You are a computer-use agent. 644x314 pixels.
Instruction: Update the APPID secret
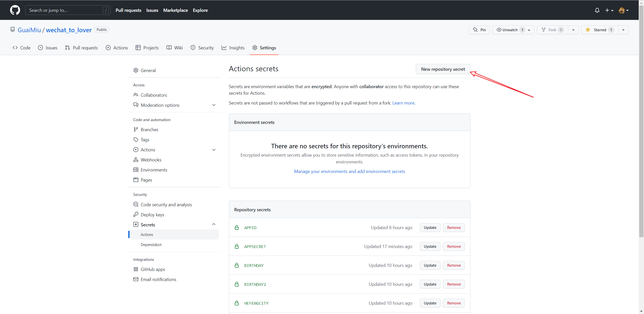coord(430,227)
